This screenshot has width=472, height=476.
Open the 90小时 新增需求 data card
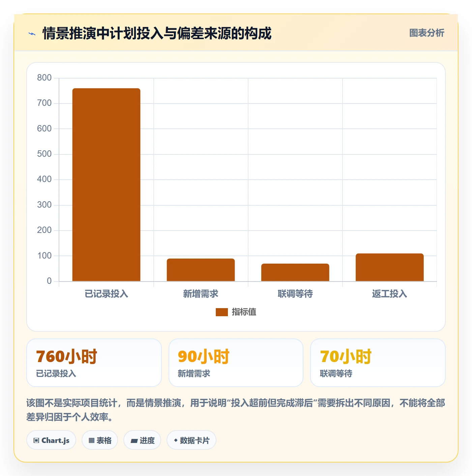coord(236,363)
